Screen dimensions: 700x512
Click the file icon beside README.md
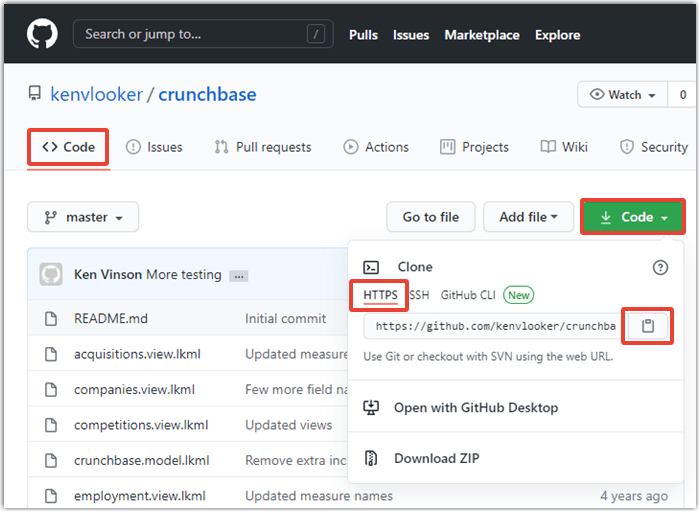tap(51, 318)
